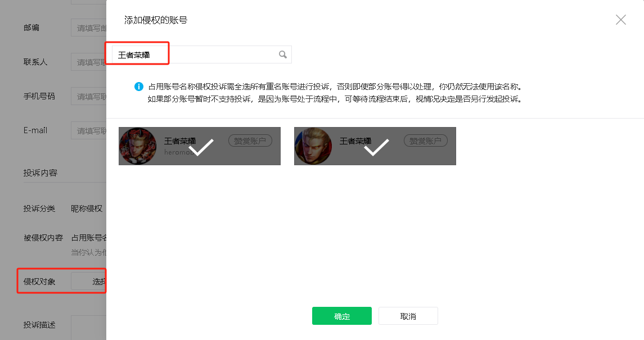Click 赞赏账户 badge on first account
This screenshot has width=644, height=340.
coord(250,140)
